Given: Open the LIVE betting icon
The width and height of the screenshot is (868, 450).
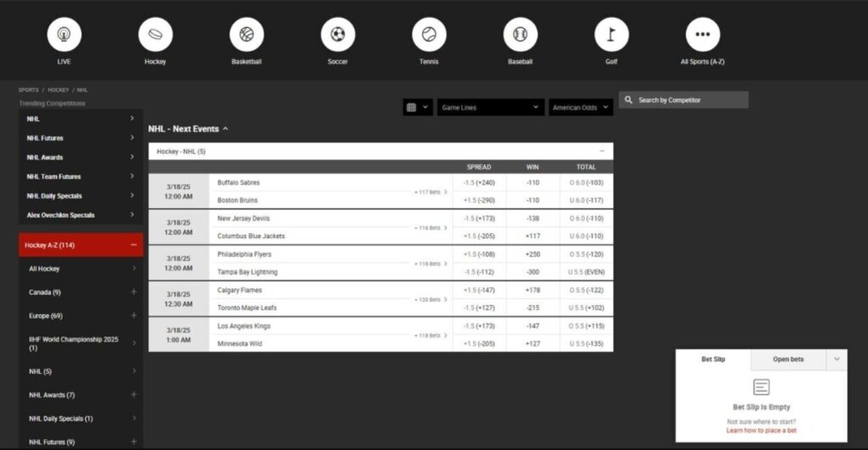Looking at the screenshot, I should pyautogui.click(x=64, y=34).
